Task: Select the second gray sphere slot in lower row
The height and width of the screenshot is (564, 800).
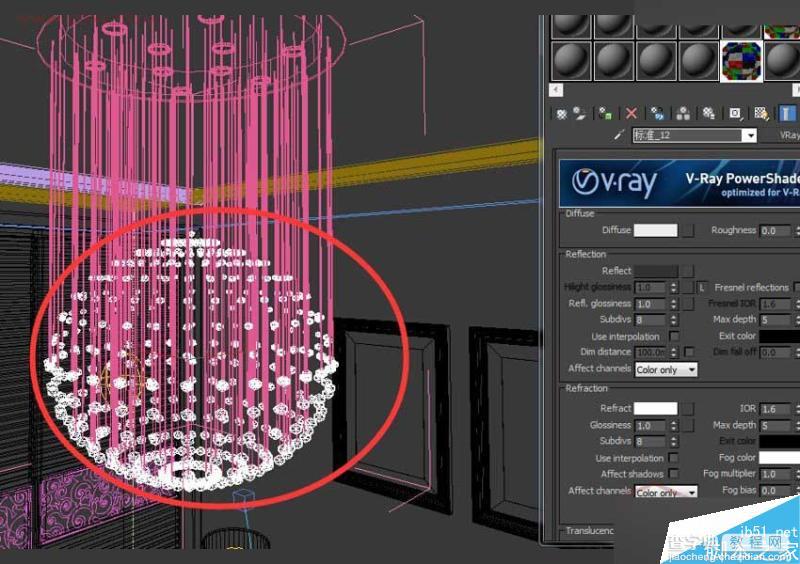Action: 614,62
